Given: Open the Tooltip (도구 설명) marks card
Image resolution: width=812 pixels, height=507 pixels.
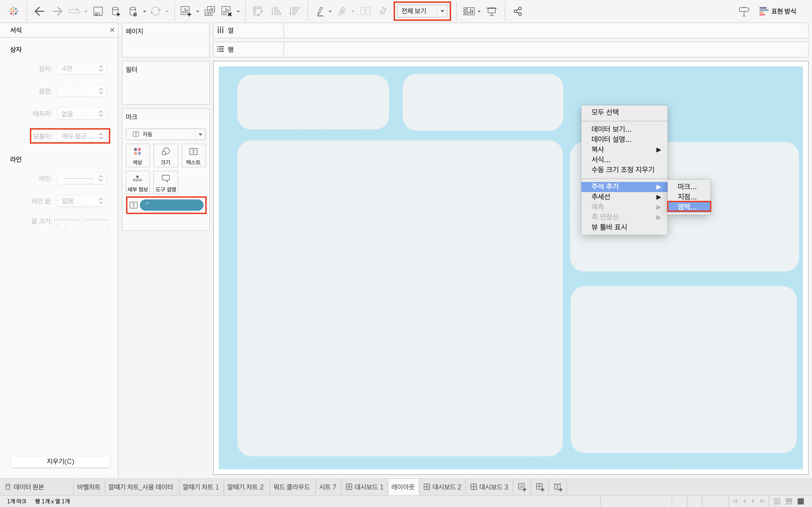Looking at the screenshot, I should point(166,183).
